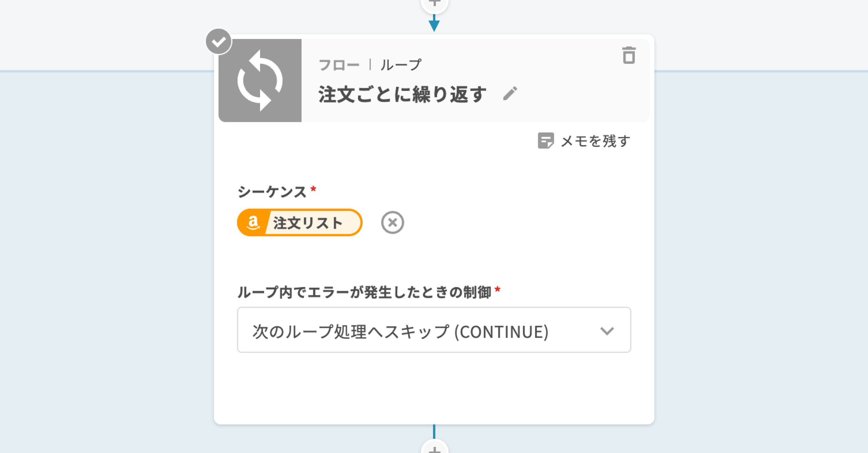
Task: Add a step using the top plus button
Action: click(x=434, y=3)
